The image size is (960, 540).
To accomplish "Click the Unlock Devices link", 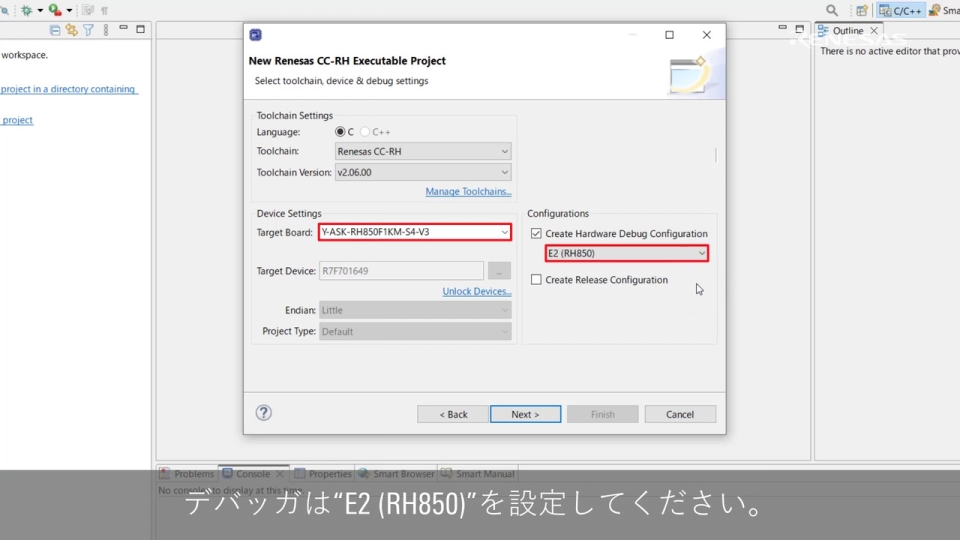I will click(476, 292).
